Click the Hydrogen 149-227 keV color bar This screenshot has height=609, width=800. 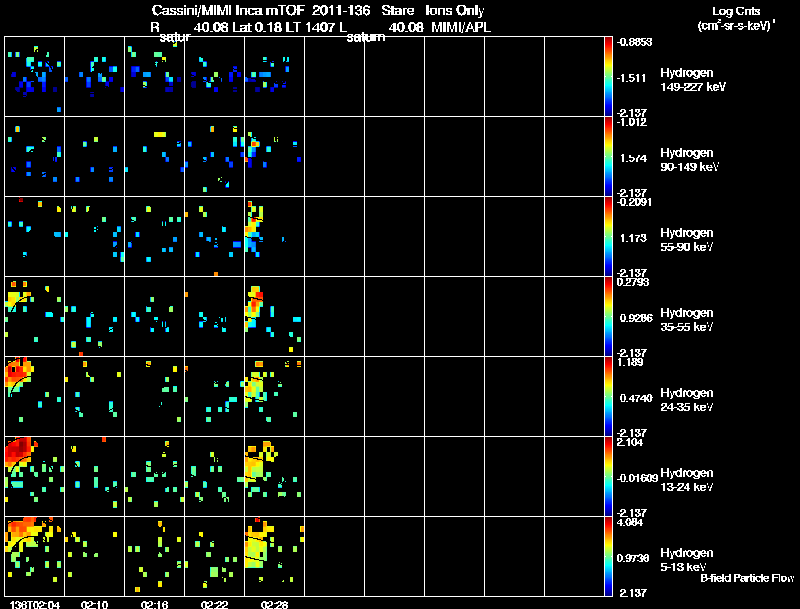click(608, 77)
